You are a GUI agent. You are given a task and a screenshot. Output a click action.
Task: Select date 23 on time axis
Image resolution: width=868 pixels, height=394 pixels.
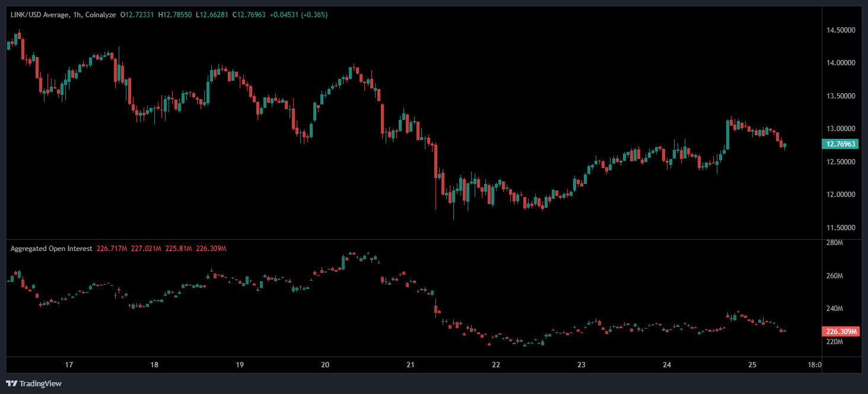tap(581, 364)
